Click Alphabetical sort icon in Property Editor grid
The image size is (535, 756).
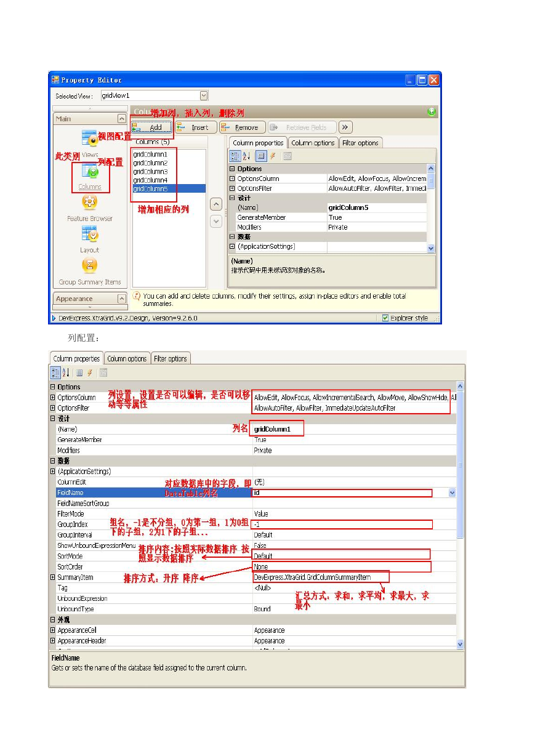pos(246,156)
